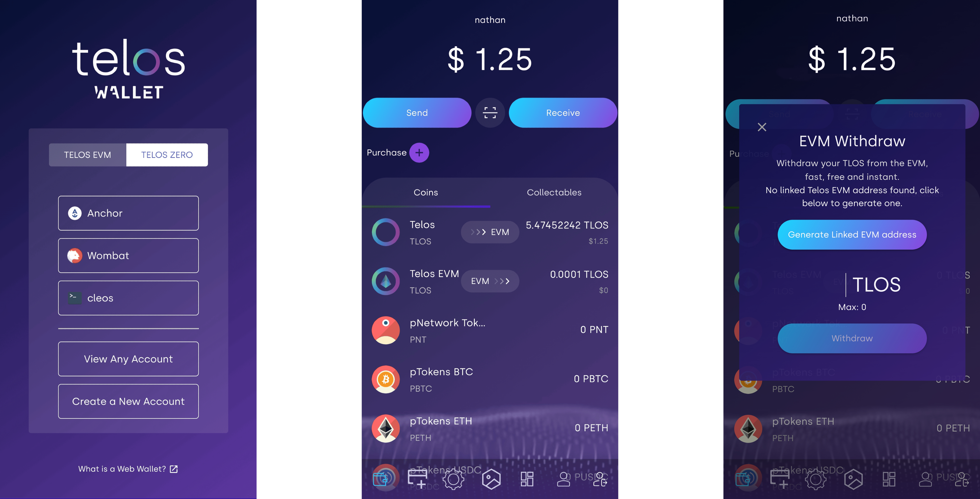Toggle to TELOS EVM network tab

[87, 153]
